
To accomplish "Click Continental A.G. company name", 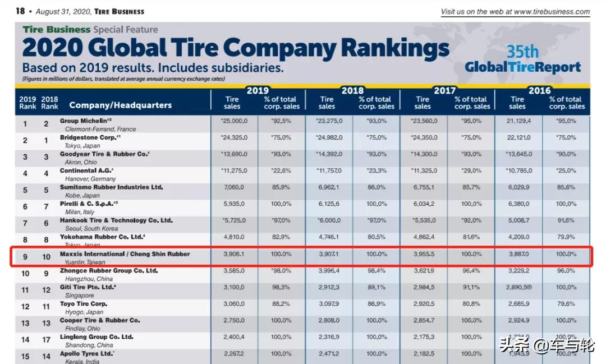I will click(x=86, y=171).
